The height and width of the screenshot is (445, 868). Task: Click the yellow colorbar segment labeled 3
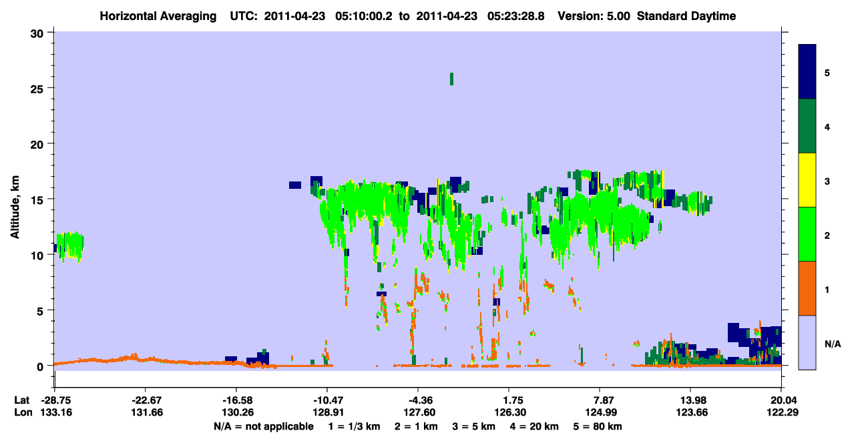[x=807, y=180]
